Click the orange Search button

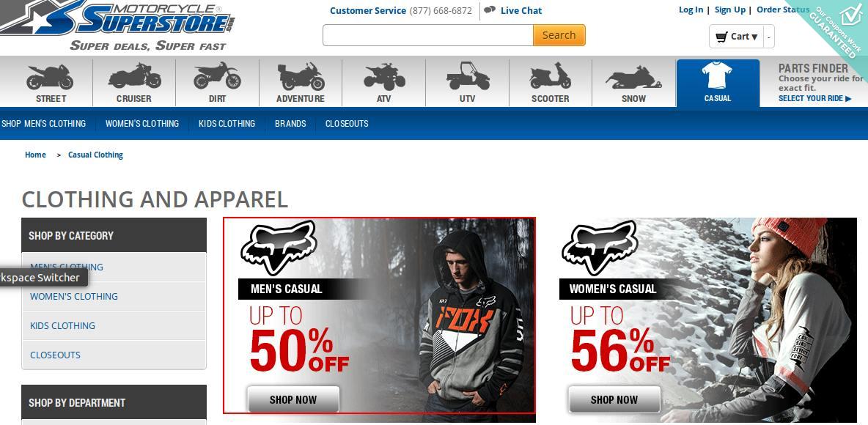pos(559,35)
